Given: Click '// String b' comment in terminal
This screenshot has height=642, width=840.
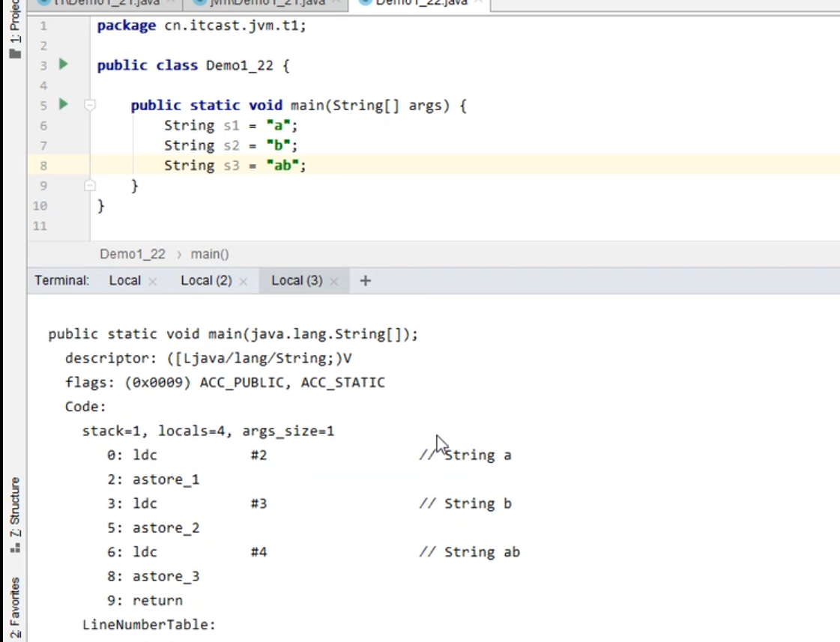Looking at the screenshot, I should [465, 503].
